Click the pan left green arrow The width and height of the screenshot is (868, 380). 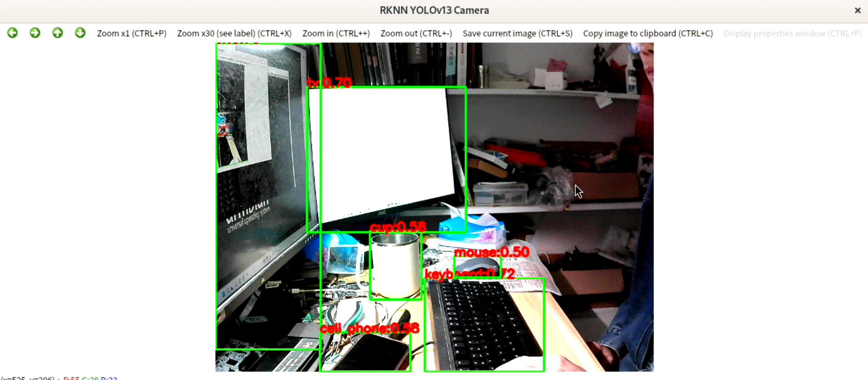13,33
